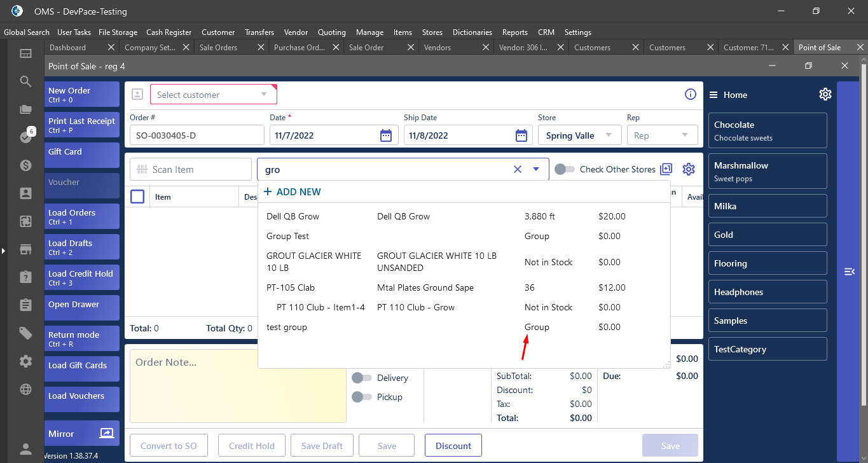868x463 pixels.
Task: Open the search icon in left sidebar
Action: pos(25,81)
